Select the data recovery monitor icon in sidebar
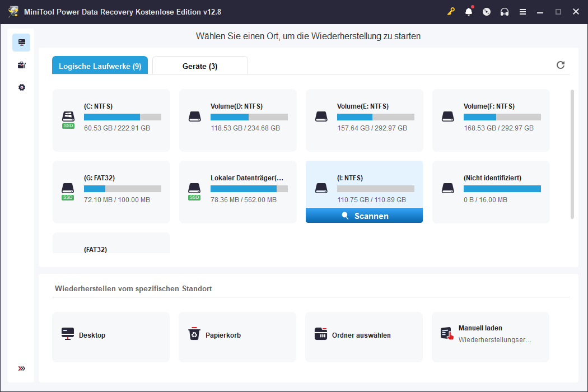Screen dimensions: 588x392 point(21,42)
